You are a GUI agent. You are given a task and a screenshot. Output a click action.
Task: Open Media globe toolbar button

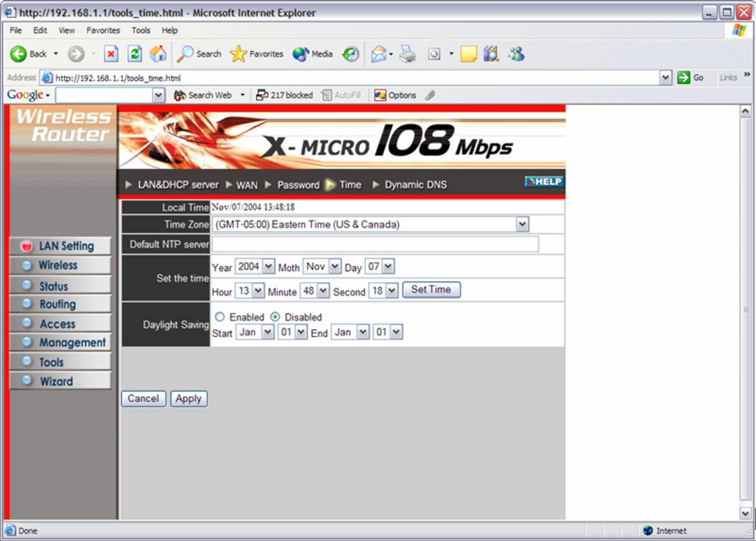300,54
